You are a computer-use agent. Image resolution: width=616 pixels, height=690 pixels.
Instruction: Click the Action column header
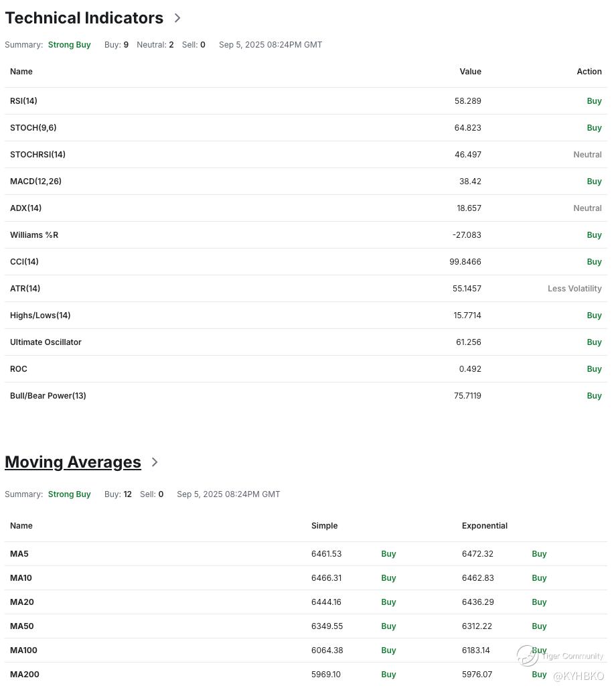point(589,72)
